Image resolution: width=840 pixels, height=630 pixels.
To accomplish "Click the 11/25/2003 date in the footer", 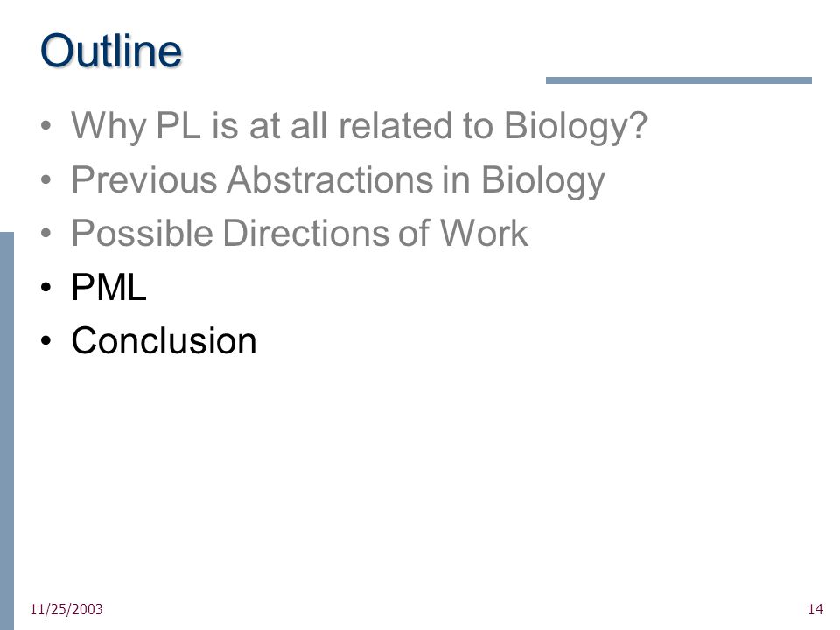I will (x=66, y=609).
